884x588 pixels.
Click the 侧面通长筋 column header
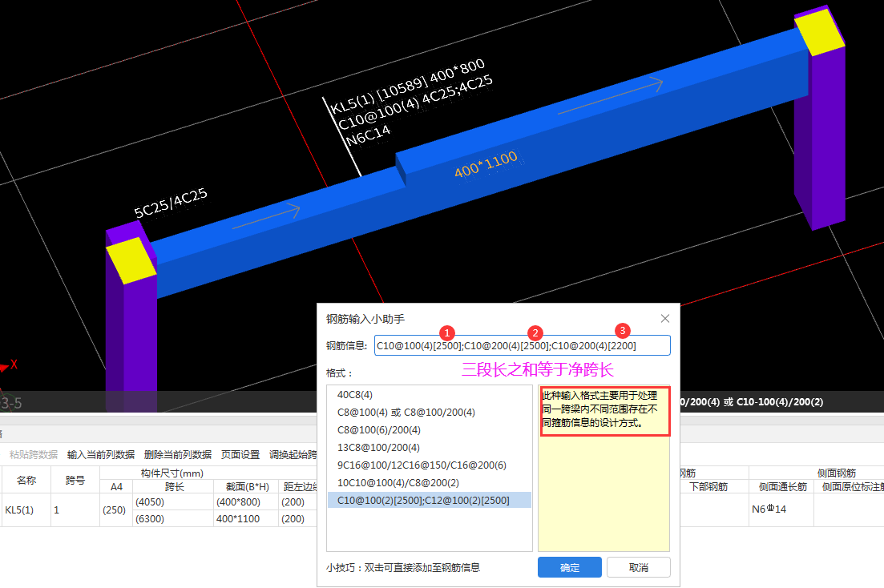[781, 486]
